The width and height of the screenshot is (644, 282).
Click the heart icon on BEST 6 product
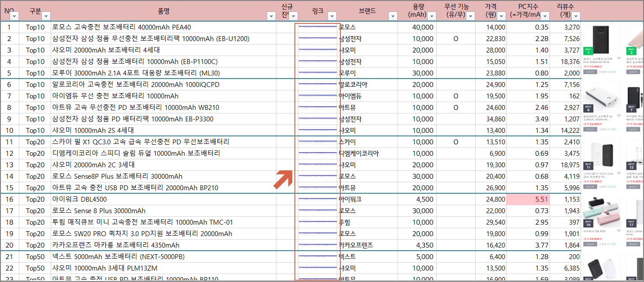click(x=618, y=116)
